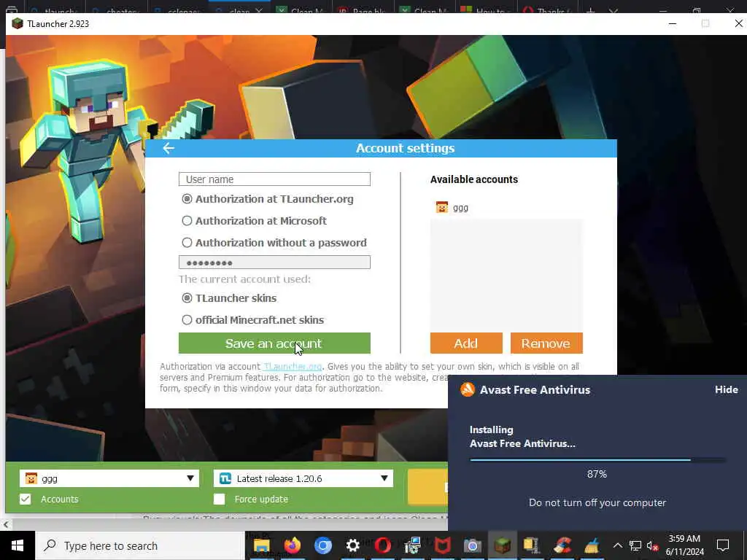747x560 pixels.
Task: Uncheck the Accounts checkbox
Action: click(26, 499)
